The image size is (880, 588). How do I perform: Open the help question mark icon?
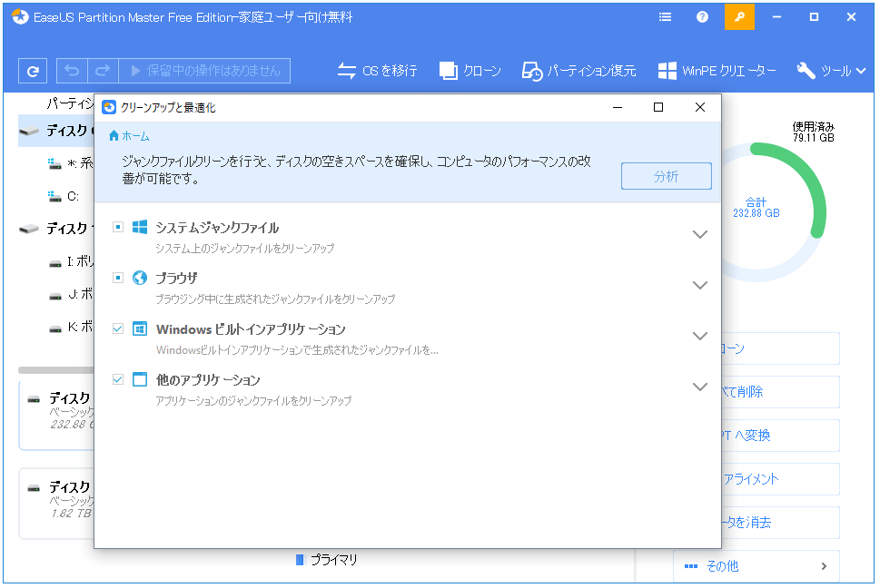coord(702,16)
